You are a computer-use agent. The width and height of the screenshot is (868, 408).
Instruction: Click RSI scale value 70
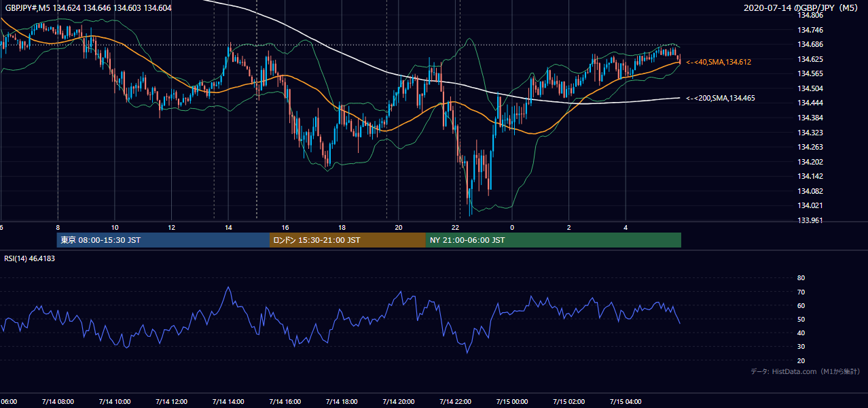(x=801, y=292)
